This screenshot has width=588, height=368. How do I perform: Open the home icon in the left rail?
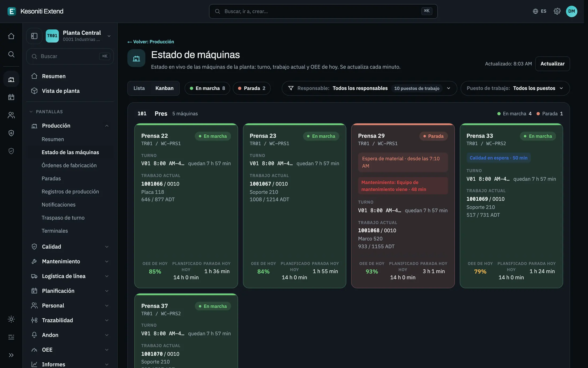pyautogui.click(x=11, y=36)
